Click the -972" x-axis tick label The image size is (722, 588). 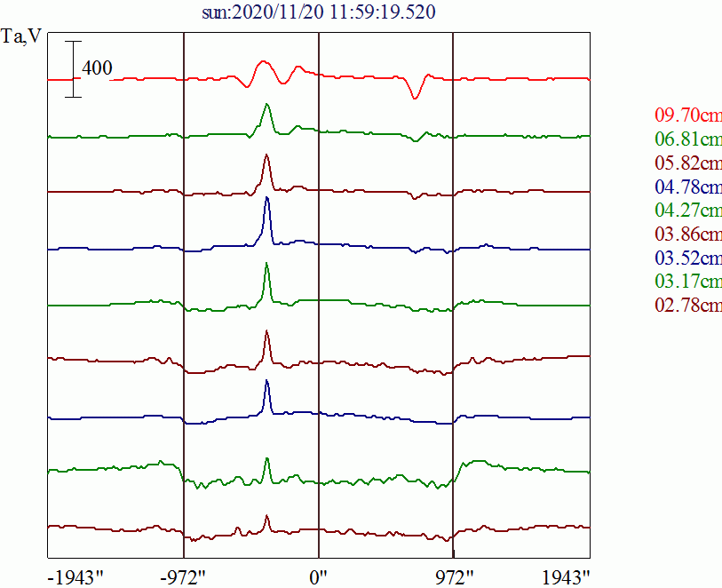pos(182,577)
